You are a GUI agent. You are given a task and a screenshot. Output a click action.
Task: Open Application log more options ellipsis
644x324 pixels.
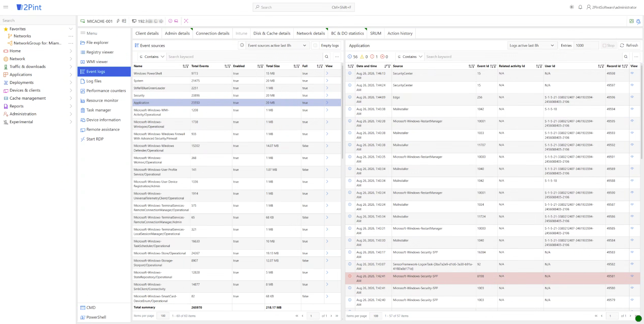(637, 57)
